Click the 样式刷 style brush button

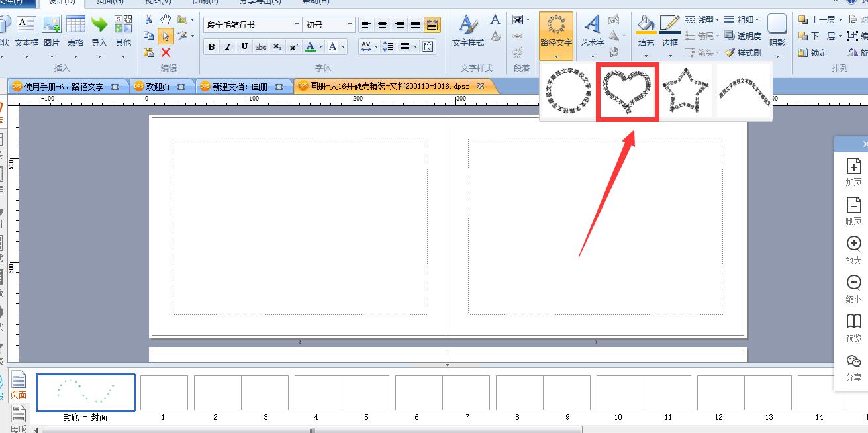coord(743,52)
